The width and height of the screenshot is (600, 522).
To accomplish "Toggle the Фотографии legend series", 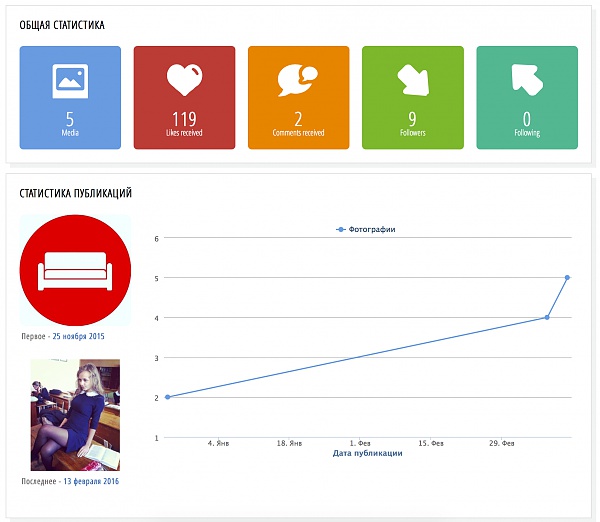I will (365, 229).
